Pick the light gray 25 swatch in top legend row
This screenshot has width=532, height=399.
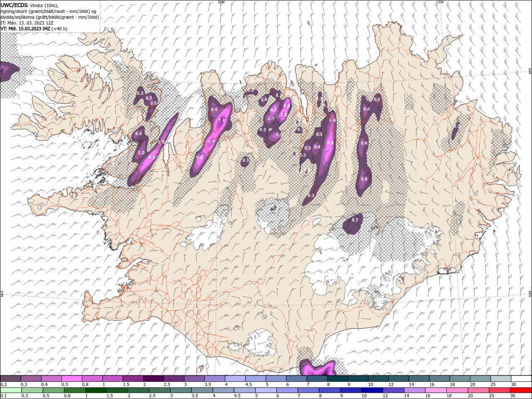click(x=501, y=379)
